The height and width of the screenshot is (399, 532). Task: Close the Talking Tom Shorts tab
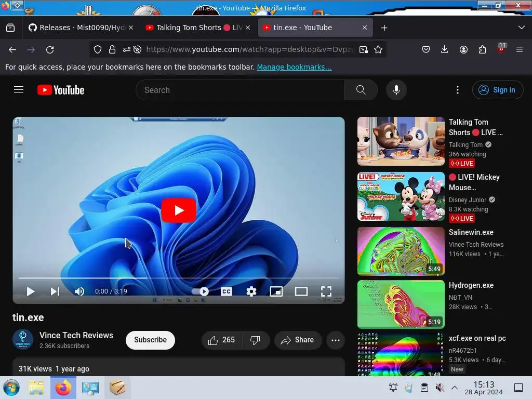pos(248,28)
